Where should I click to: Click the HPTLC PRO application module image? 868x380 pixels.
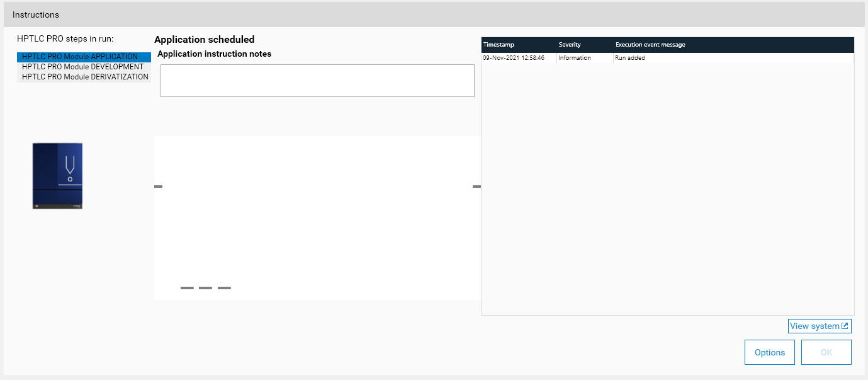point(57,176)
